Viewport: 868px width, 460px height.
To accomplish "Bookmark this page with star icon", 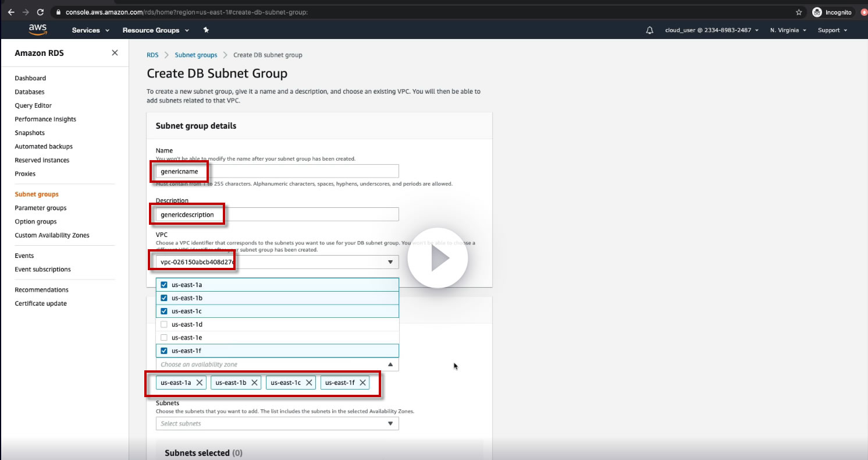I will [x=799, y=12].
